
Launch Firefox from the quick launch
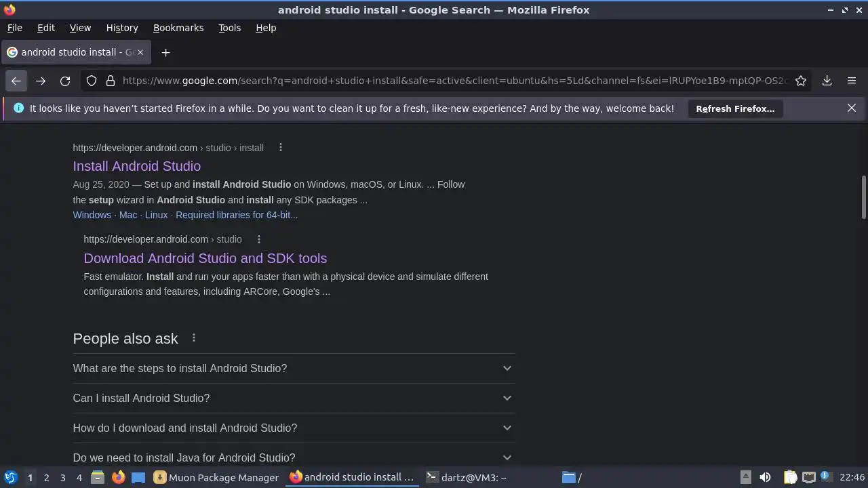[x=118, y=477]
